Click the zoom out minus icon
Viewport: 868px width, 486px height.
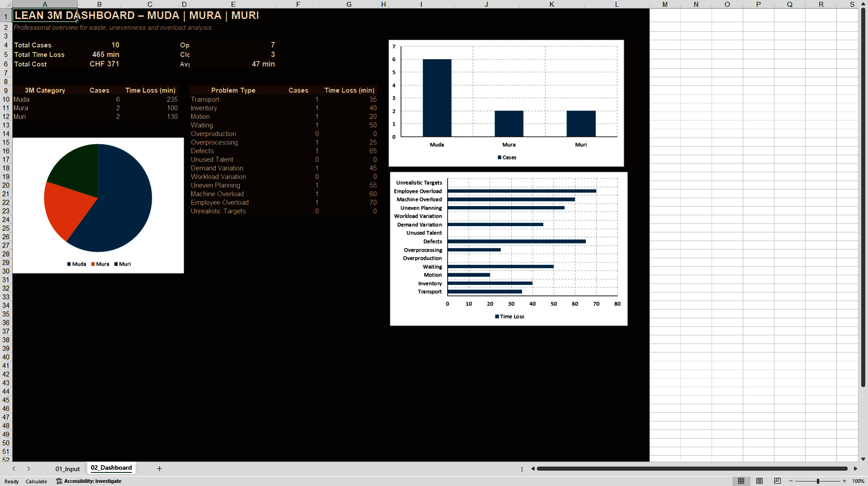pos(791,481)
